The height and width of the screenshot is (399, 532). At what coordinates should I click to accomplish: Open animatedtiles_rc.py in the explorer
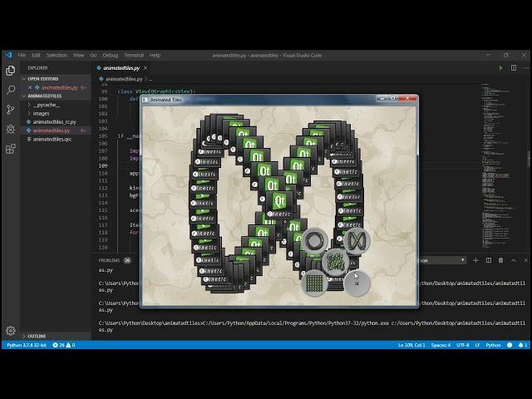54,122
